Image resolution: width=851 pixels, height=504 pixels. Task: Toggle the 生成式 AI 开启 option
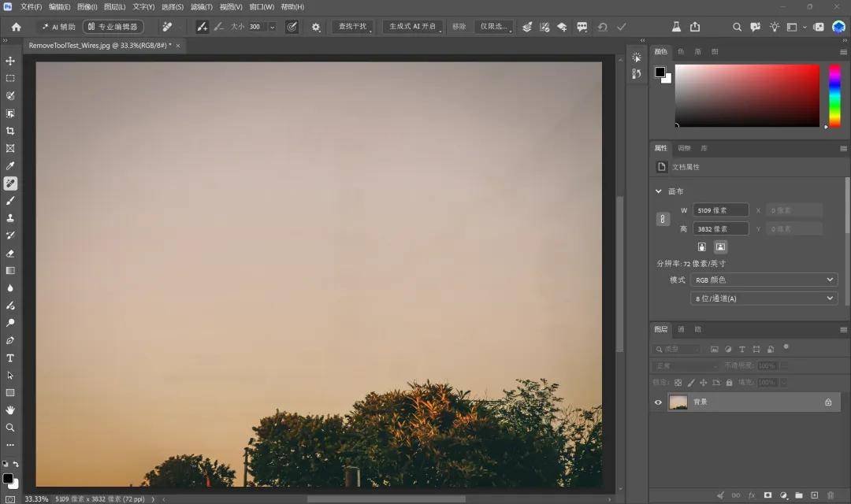pos(412,27)
